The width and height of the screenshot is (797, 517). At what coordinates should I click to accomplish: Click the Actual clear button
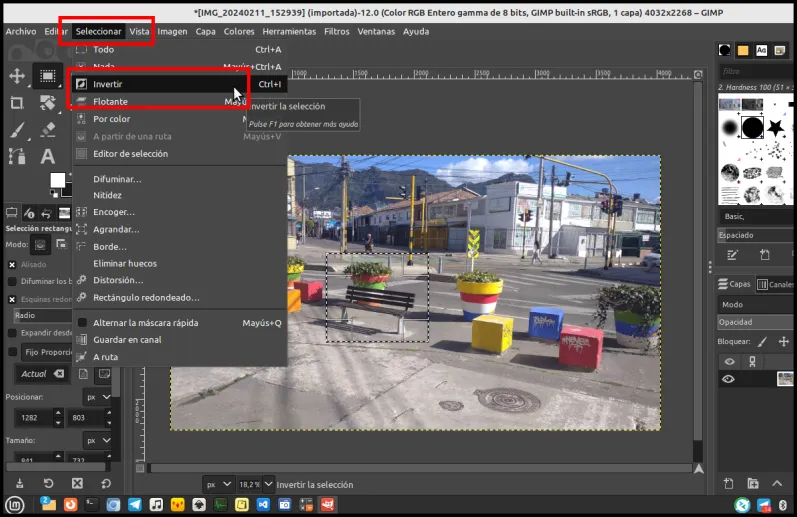click(x=59, y=374)
